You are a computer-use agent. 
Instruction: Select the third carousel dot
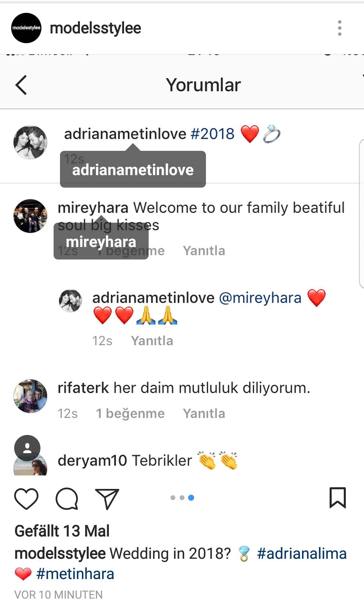(x=191, y=498)
